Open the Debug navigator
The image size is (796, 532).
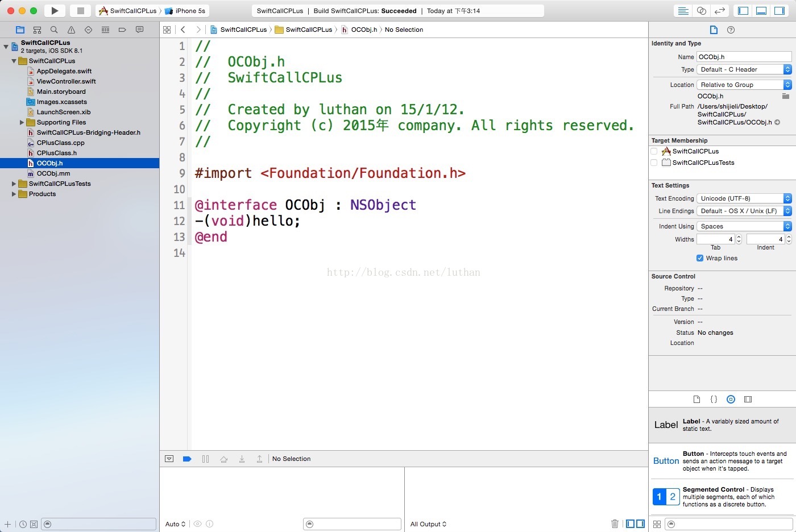pyautogui.click(x=105, y=30)
